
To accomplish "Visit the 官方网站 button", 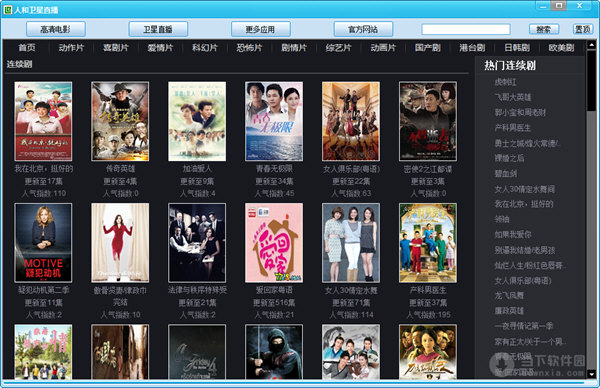I will 363,29.
